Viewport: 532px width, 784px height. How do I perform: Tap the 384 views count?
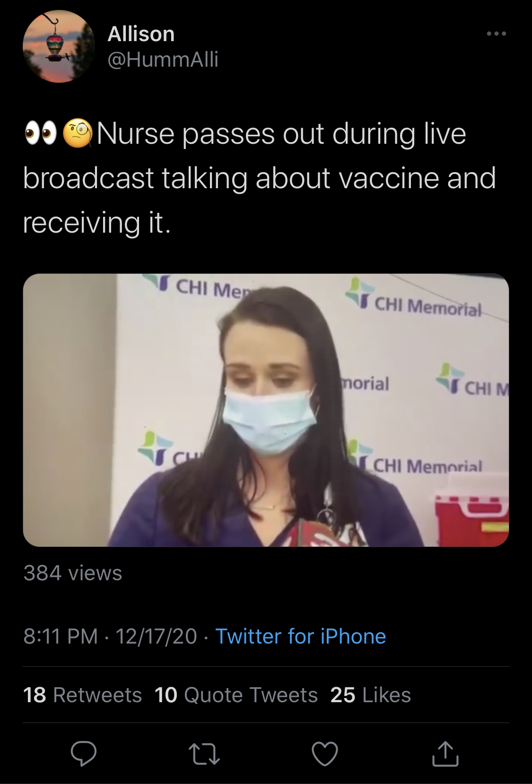point(73,573)
